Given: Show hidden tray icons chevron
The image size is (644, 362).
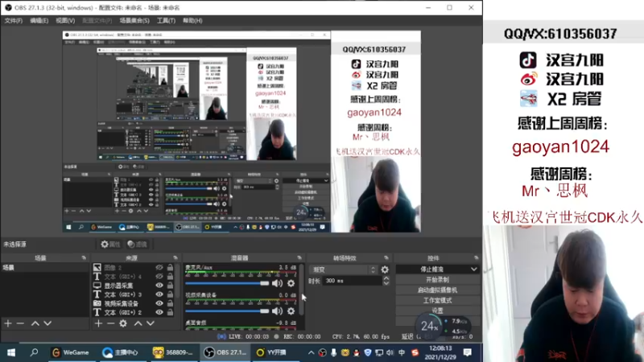Looking at the screenshot, I should (311, 352).
